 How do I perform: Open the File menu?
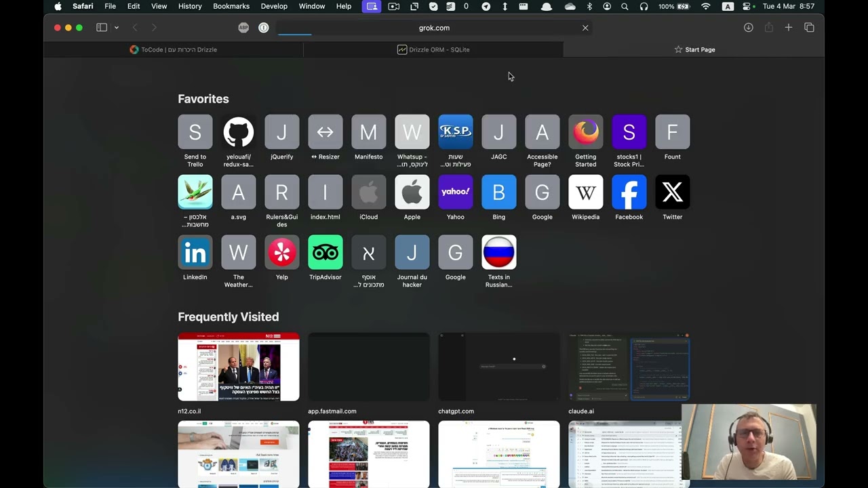point(110,6)
